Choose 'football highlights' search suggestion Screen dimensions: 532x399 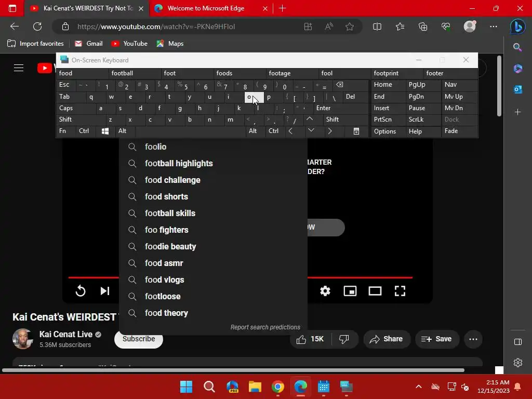click(x=214, y=164)
